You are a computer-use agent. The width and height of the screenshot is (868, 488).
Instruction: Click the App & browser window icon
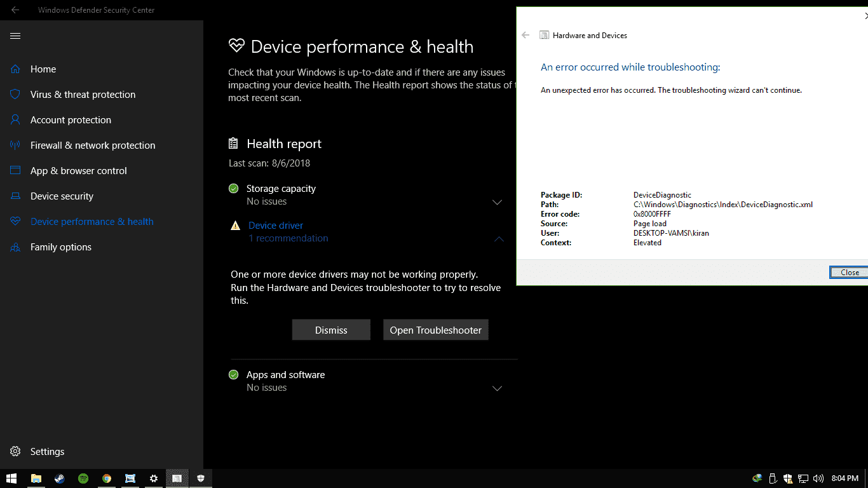[x=15, y=170]
